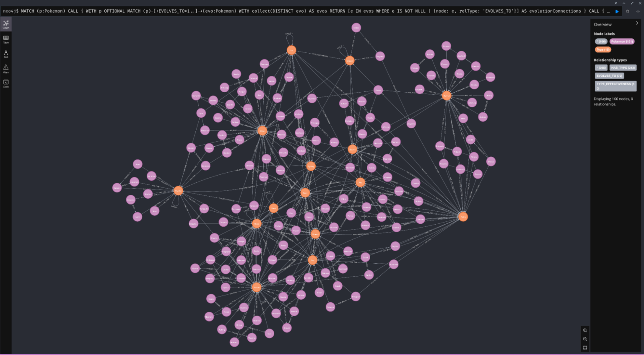The image size is (644, 355).
Task: Collapse the result frame upward
Action: pyautogui.click(x=624, y=3)
